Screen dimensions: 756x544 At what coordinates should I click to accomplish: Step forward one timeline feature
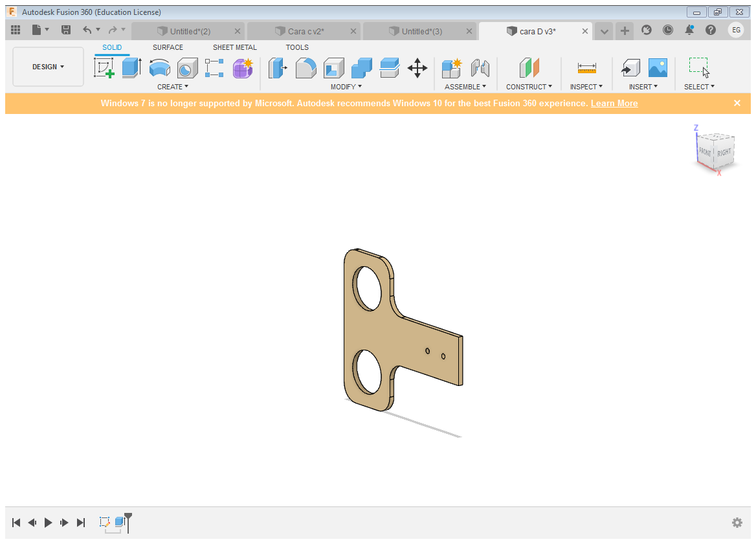coord(64,522)
